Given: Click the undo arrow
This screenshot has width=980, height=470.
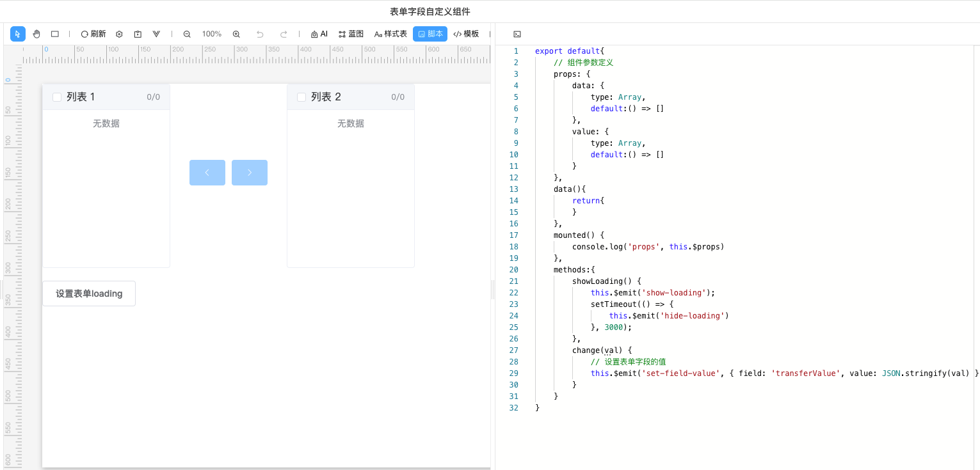Looking at the screenshot, I should [x=259, y=34].
